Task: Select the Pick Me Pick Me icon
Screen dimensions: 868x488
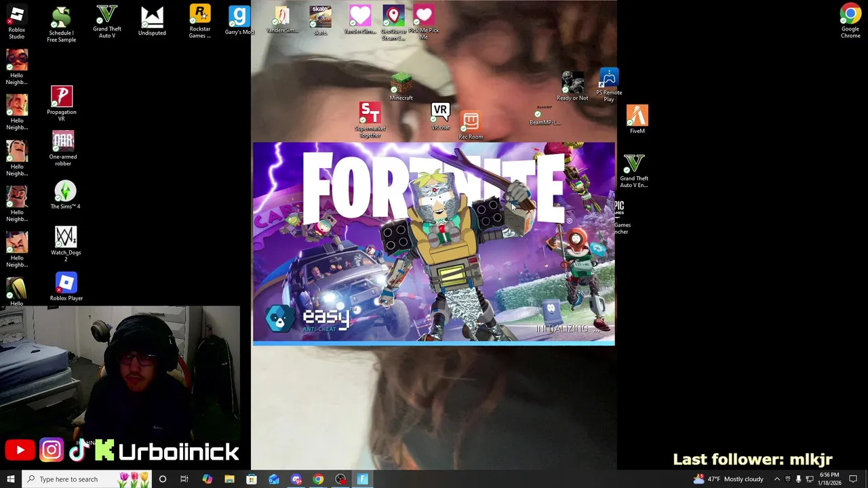Action: coord(424,22)
